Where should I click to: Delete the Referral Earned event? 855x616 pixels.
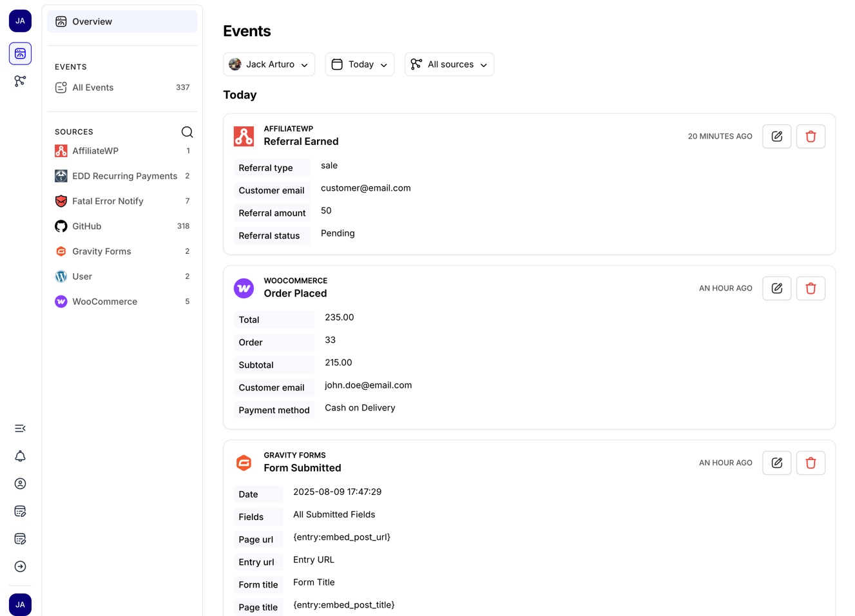pos(811,136)
